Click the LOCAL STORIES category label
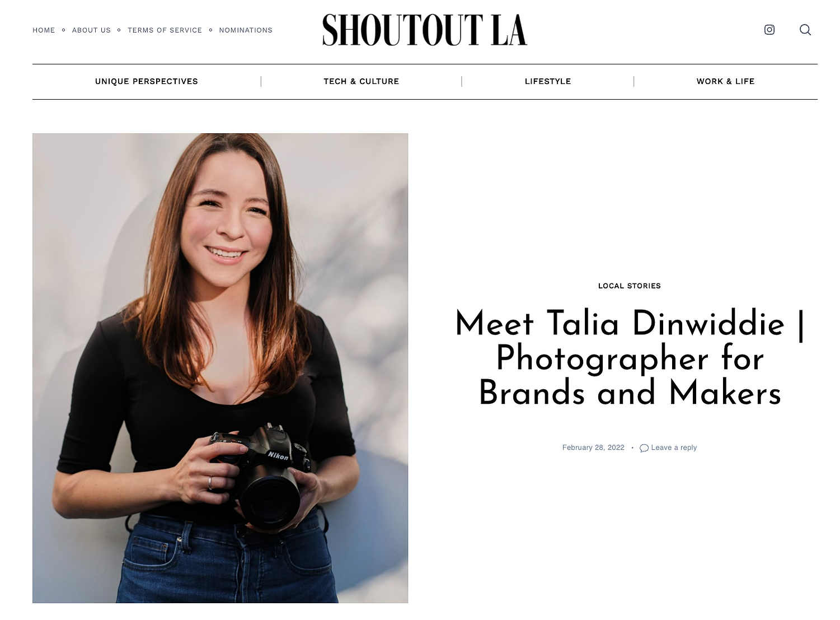The width and height of the screenshot is (840, 620). coord(630,286)
